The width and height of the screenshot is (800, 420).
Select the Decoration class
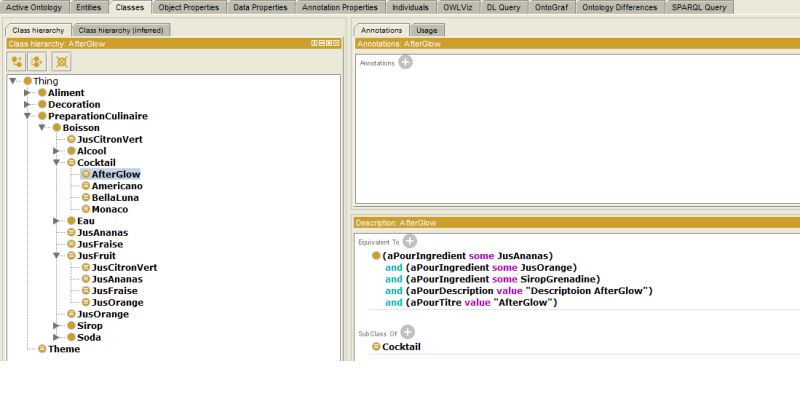[x=74, y=105]
